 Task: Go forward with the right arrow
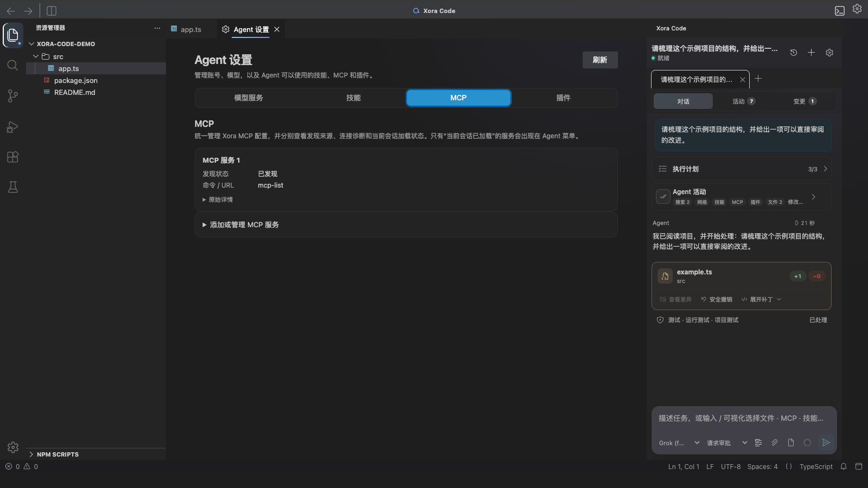click(x=28, y=11)
